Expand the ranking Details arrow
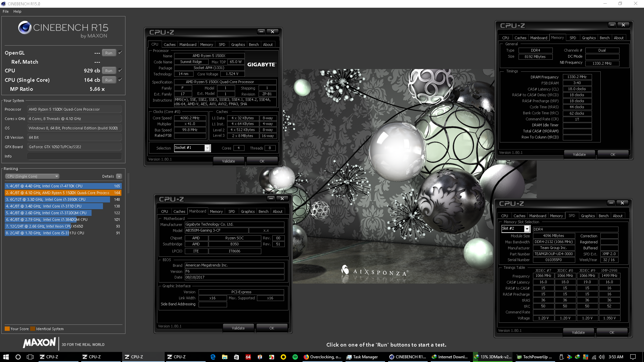Viewport: 644px width, 362px height. 119,176
